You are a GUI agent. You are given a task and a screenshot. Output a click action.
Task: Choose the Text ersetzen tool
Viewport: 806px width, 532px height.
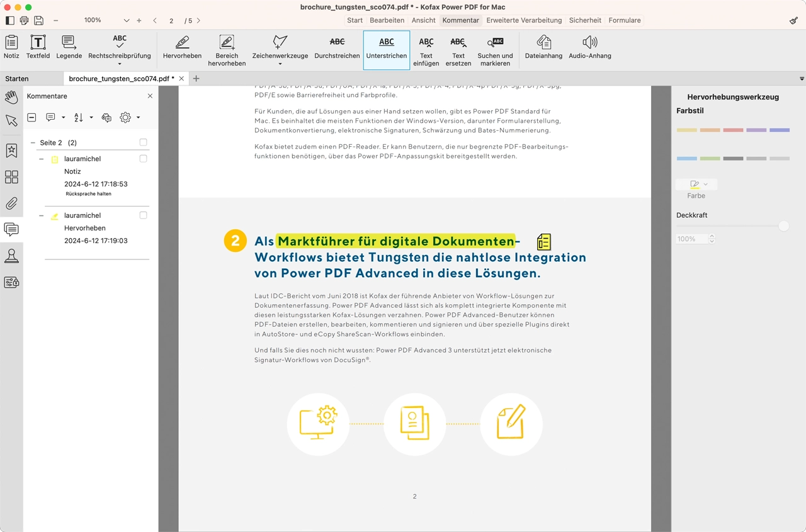(458, 50)
